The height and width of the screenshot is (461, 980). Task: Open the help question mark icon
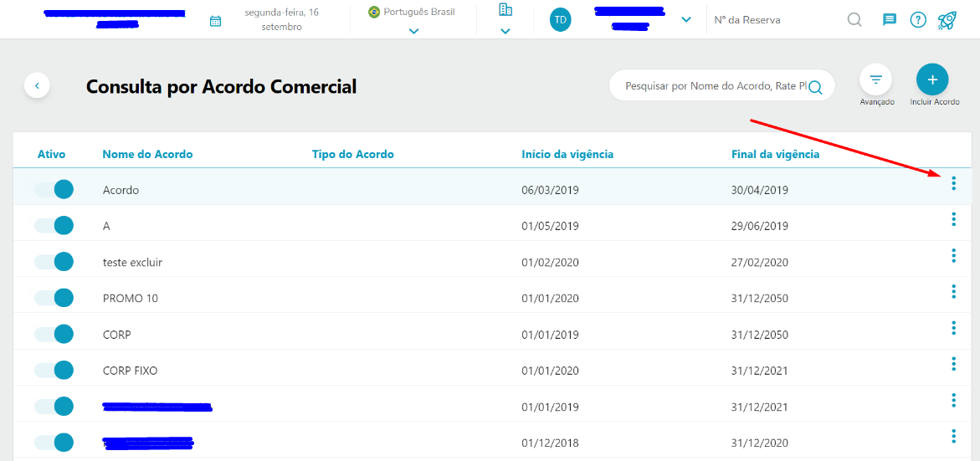click(917, 20)
